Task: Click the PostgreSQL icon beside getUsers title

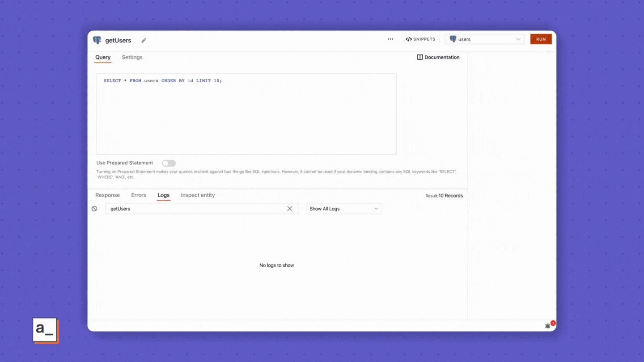Action: (x=97, y=40)
